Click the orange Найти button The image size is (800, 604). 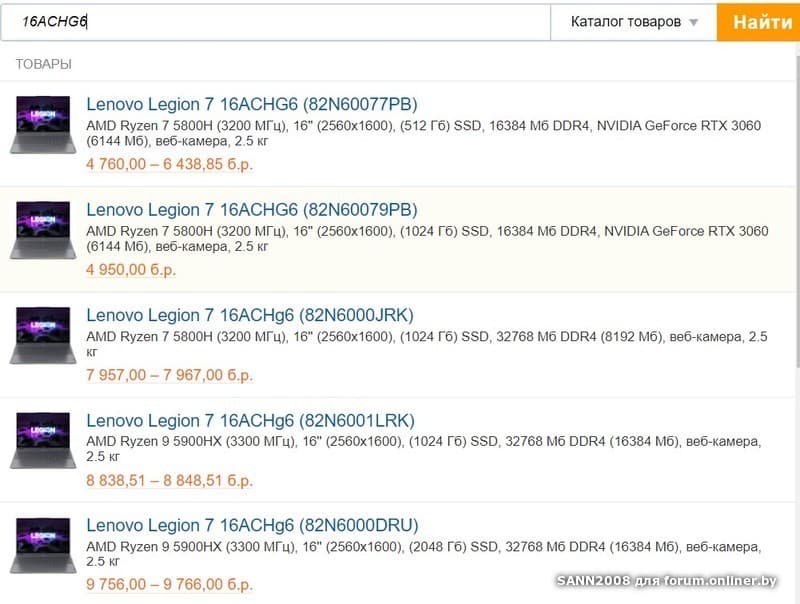[x=758, y=22]
